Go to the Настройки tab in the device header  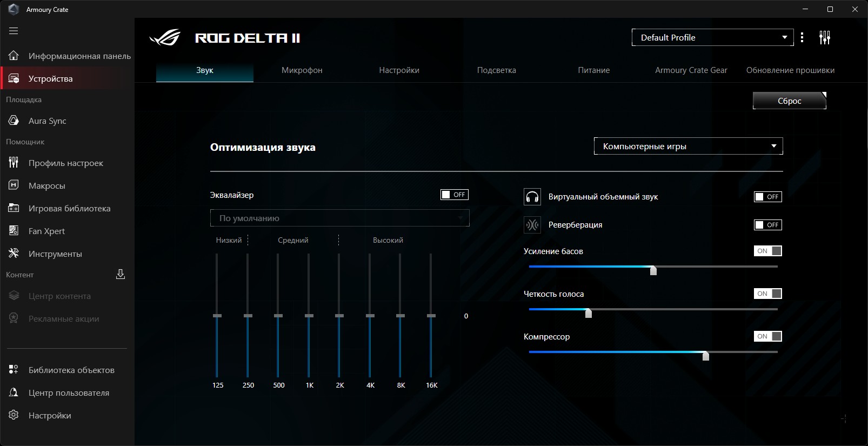399,70
